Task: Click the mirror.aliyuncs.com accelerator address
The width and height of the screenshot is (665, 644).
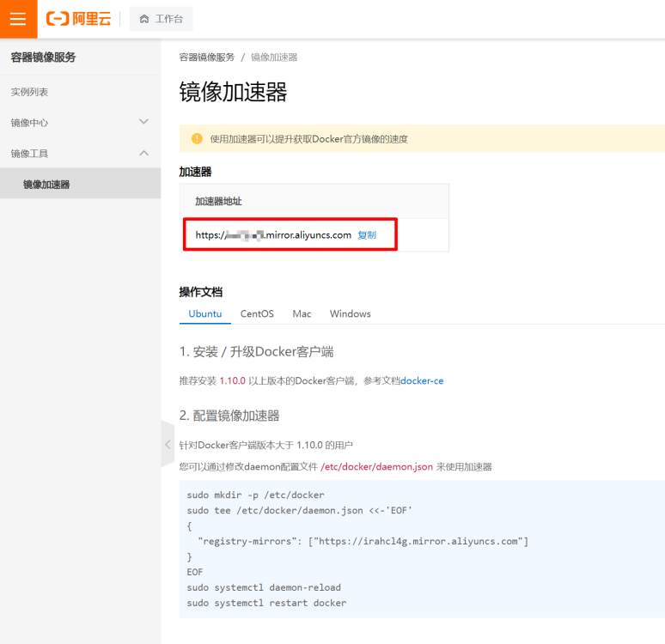Action: point(273,235)
